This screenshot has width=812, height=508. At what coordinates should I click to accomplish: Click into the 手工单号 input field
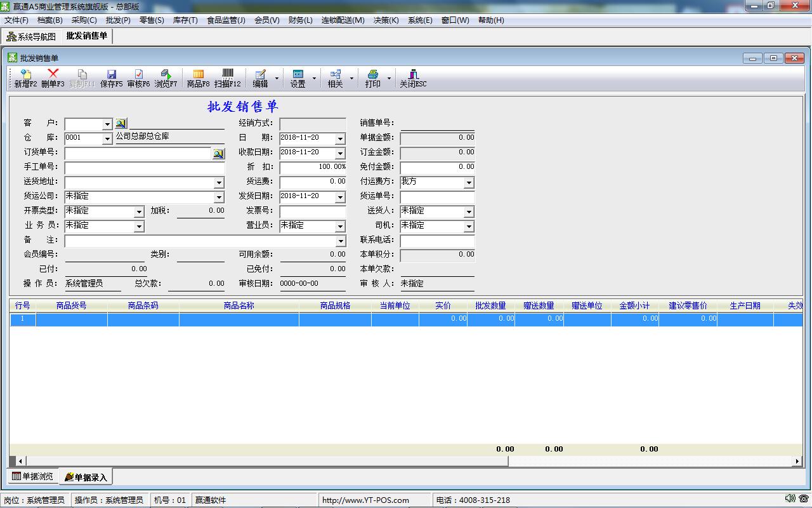(144, 168)
